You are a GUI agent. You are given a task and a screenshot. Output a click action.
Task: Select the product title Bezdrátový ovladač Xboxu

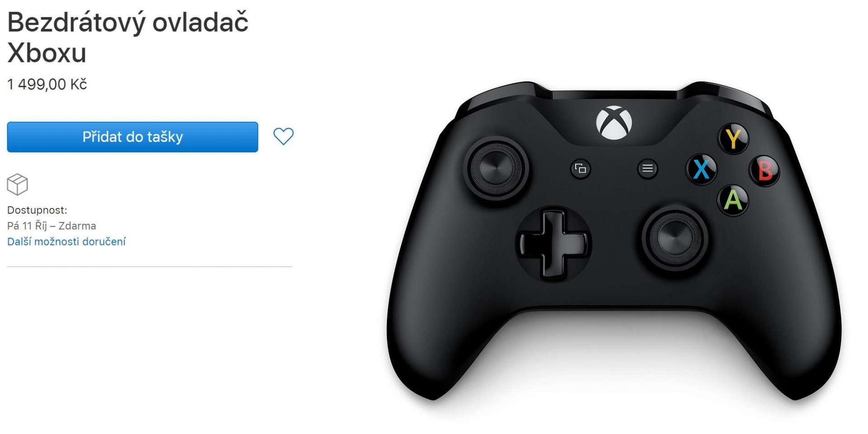[x=128, y=37]
